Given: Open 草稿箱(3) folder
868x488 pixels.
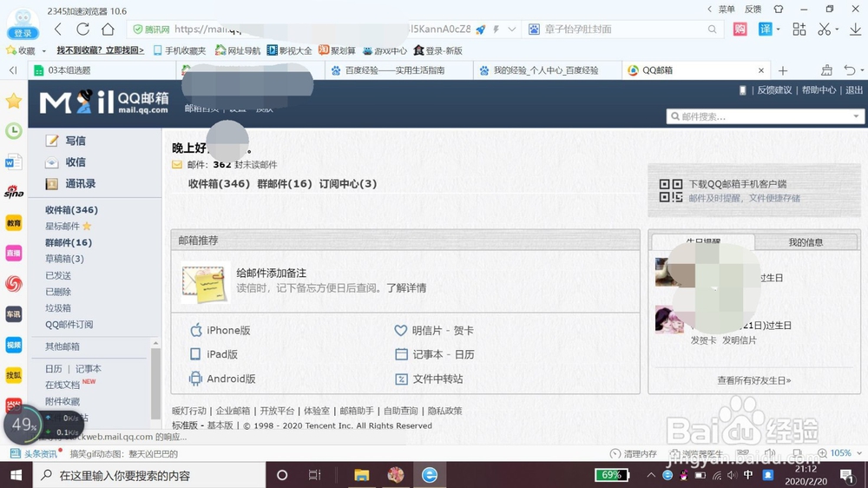Looking at the screenshot, I should 64,259.
